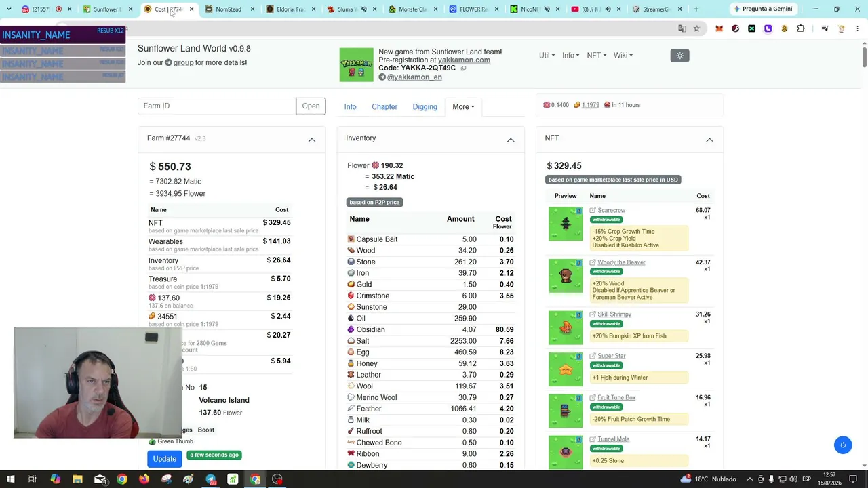Open the Scarecrow external link icon
Screen dimensions: 868x488
click(x=593, y=210)
